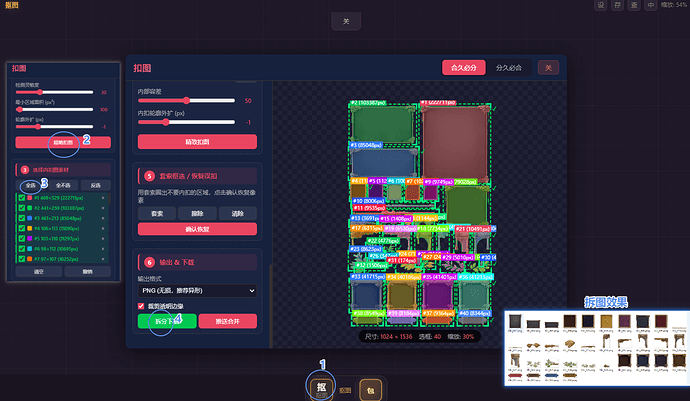Click the 清除 clear button in section 5
Image resolution: width=690 pixels, height=401 pixels.
point(238,213)
